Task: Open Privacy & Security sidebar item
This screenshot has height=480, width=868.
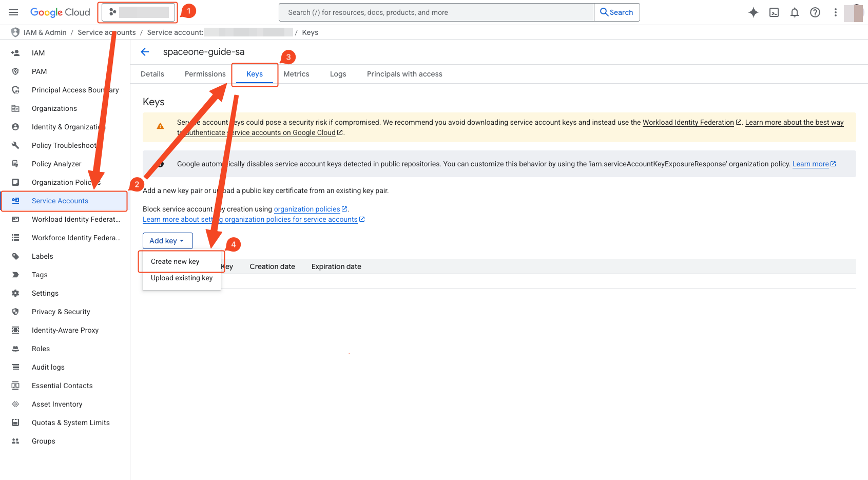Action: pyautogui.click(x=65, y=312)
